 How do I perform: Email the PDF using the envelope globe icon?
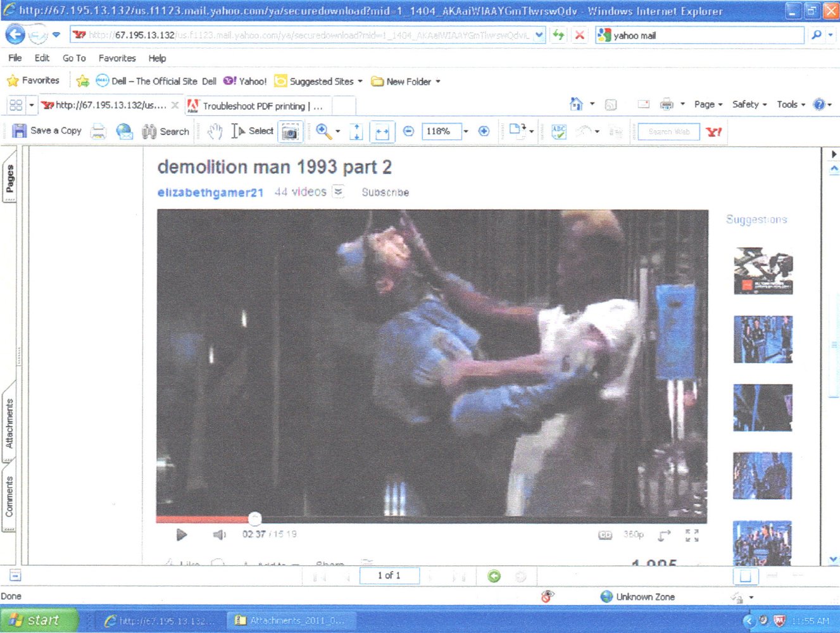pos(124,131)
